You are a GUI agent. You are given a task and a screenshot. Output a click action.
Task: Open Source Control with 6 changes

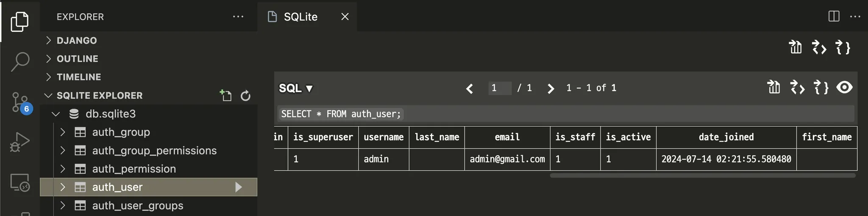tap(19, 102)
